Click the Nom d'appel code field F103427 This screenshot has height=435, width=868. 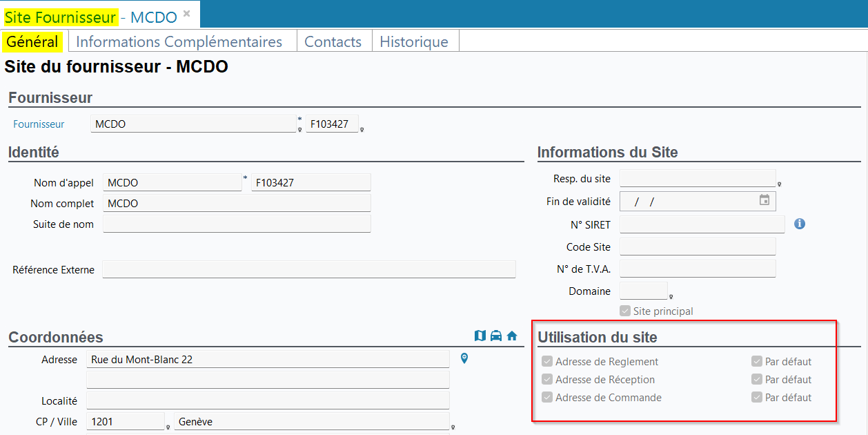311,182
